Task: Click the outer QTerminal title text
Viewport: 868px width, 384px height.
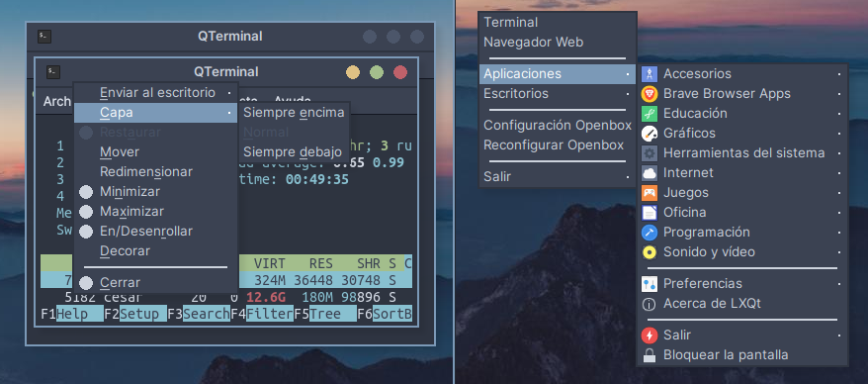Action: (230, 37)
